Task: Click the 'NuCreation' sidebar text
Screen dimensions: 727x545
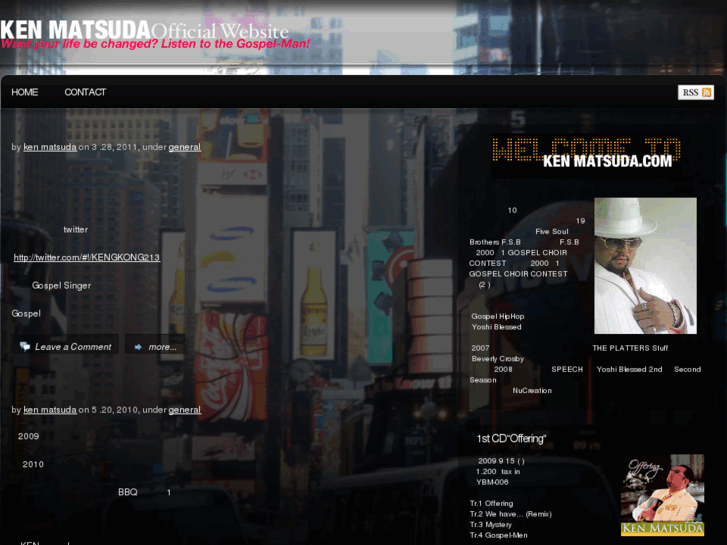Action: click(x=532, y=391)
